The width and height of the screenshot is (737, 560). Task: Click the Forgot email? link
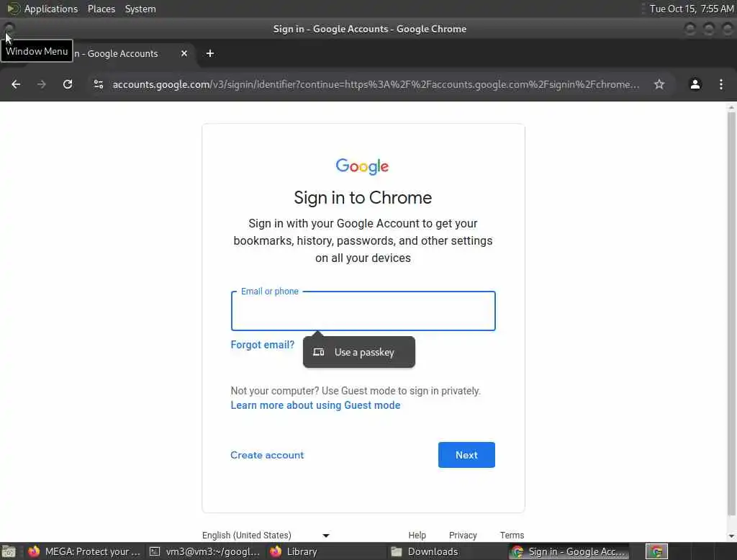[262, 345]
